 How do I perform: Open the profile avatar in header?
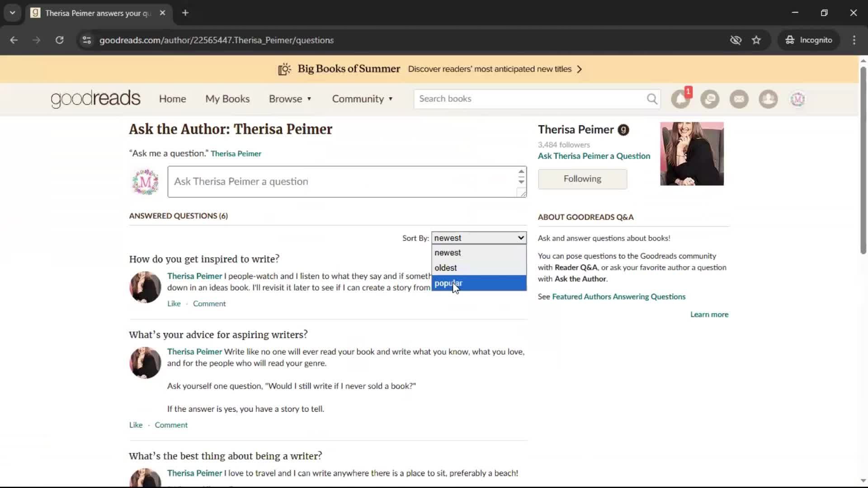(x=797, y=99)
